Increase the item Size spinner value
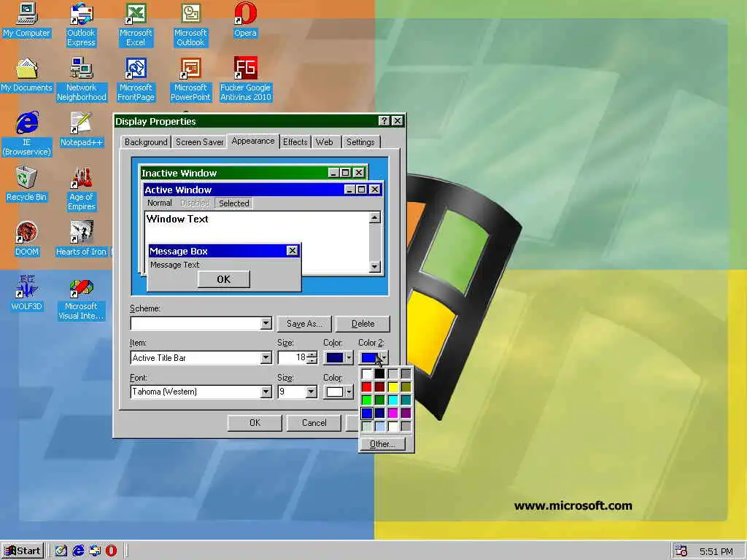747x560 pixels. point(312,354)
